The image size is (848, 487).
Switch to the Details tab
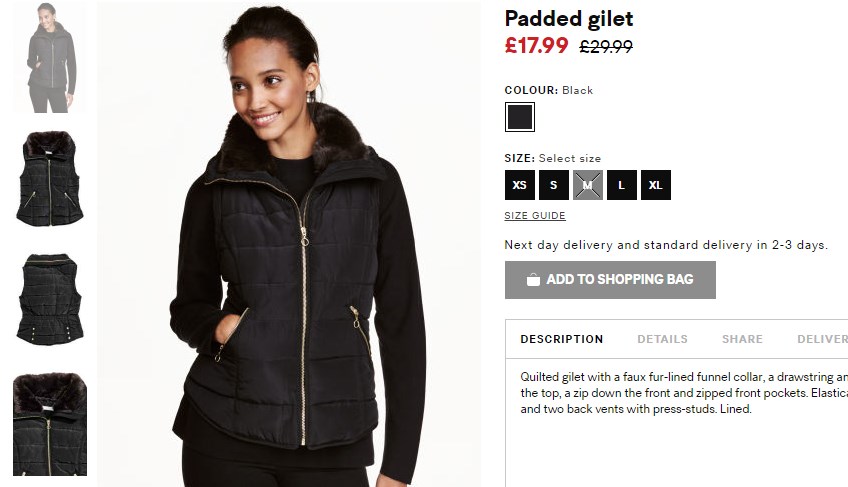pyautogui.click(x=662, y=339)
